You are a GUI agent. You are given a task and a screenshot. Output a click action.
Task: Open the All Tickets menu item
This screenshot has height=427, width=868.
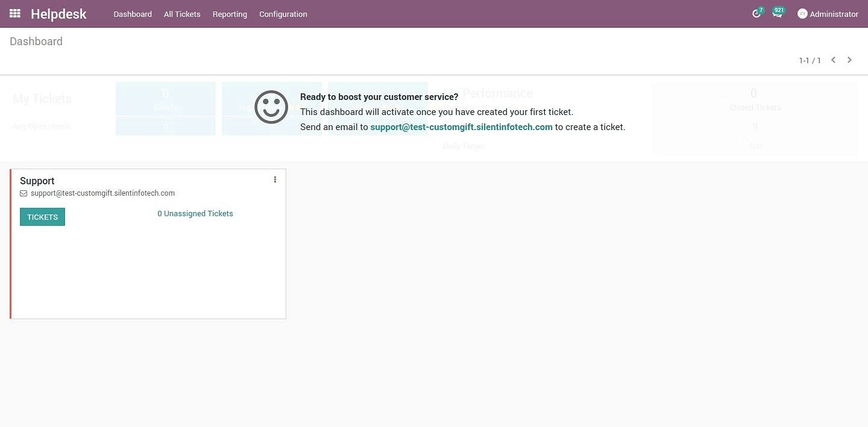[x=182, y=14]
